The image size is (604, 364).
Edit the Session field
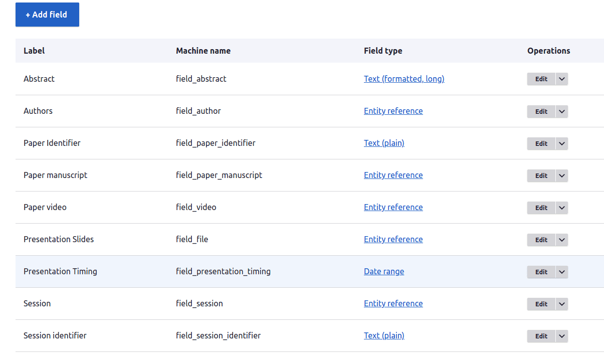coord(541,304)
